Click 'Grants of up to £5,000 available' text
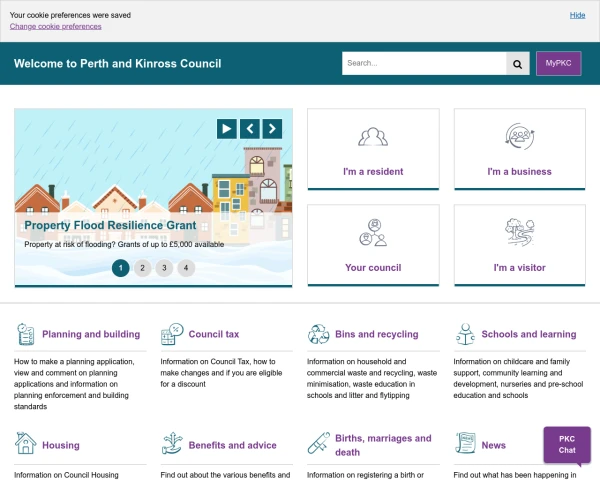 (171, 244)
